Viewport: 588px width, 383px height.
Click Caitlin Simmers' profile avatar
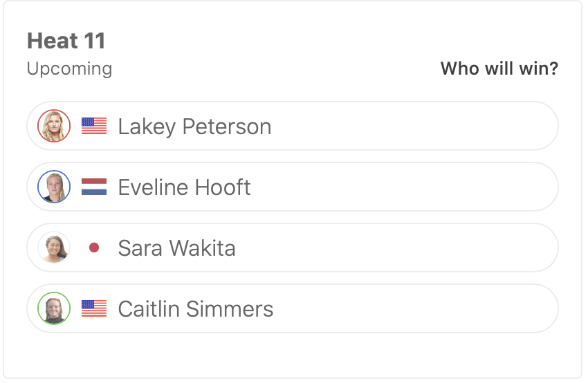point(54,308)
